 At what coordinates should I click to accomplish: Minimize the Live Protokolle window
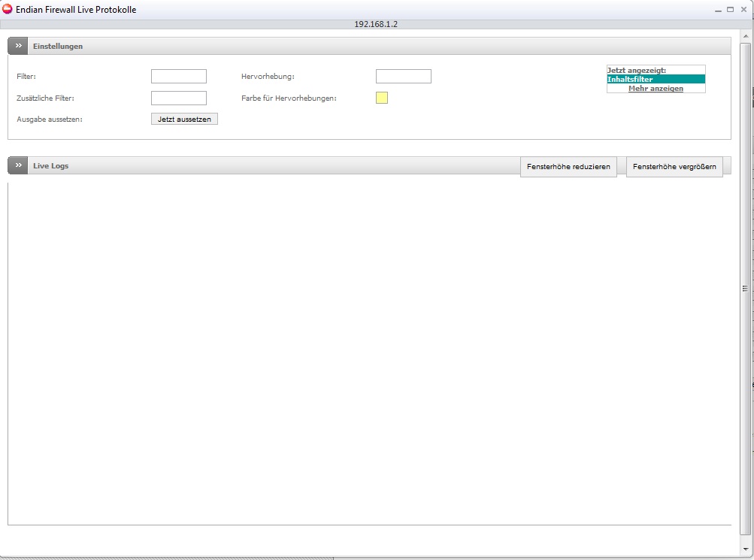(716, 10)
